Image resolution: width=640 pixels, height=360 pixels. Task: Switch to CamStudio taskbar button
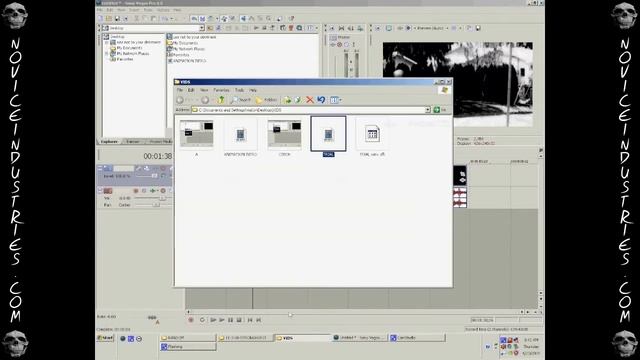pyautogui.click(x=416, y=338)
